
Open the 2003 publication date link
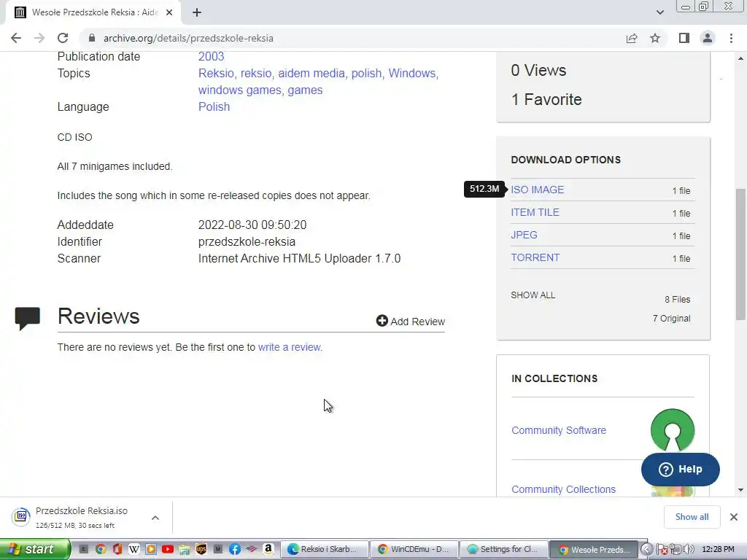coord(211,56)
